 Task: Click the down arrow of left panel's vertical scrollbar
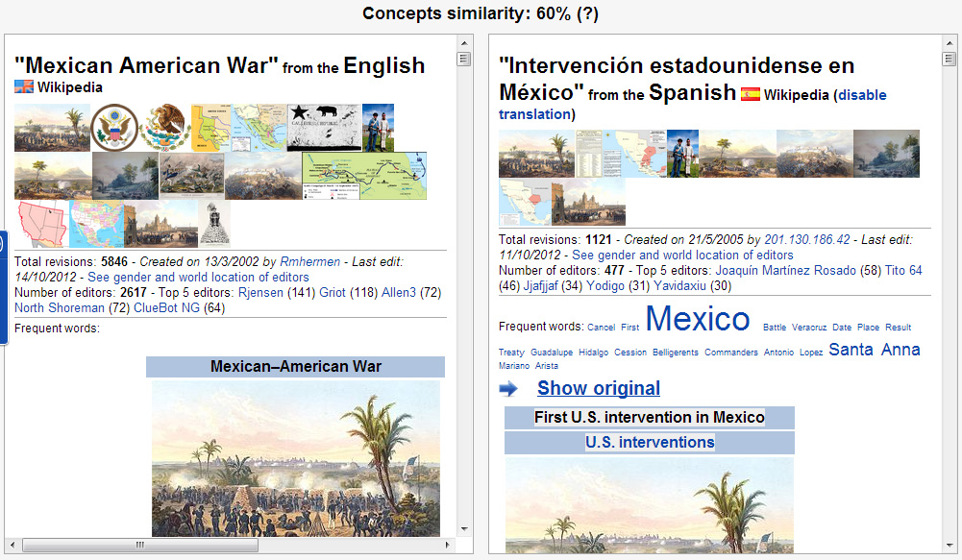(x=464, y=528)
